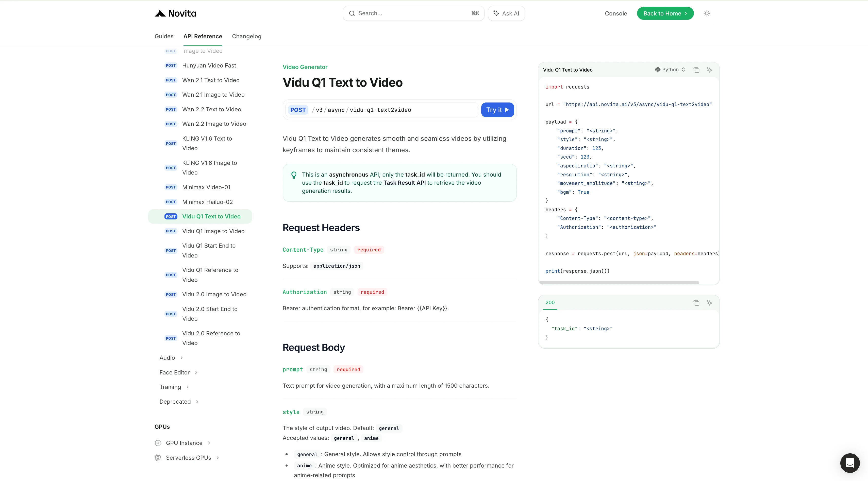Open Vidu Q1 Start End to Video
This screenshot has width=868, height=481.
click(209, 251)
